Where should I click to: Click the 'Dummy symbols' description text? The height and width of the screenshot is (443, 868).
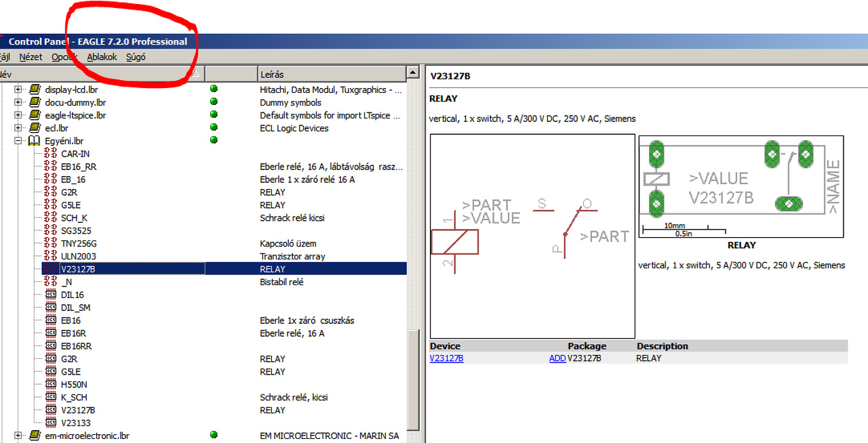[291, 102]
